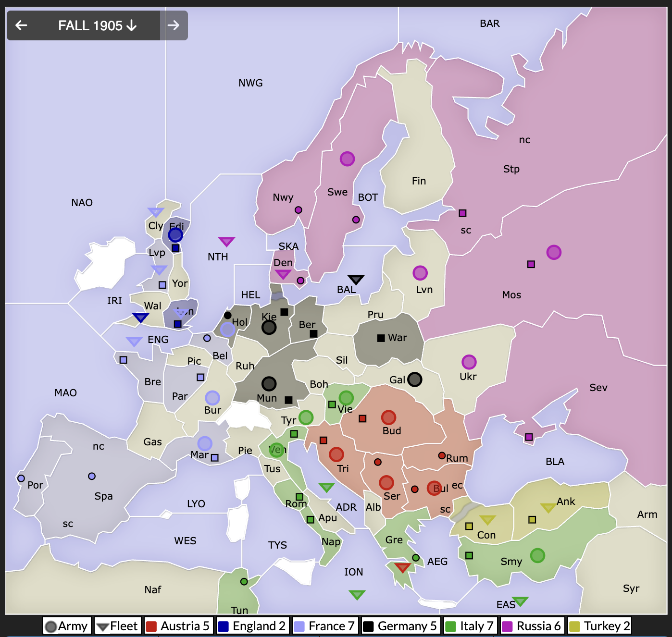Select the Russian army in Sweden
672x637 pixels.
pyautogui.click(x=347, y=159)
